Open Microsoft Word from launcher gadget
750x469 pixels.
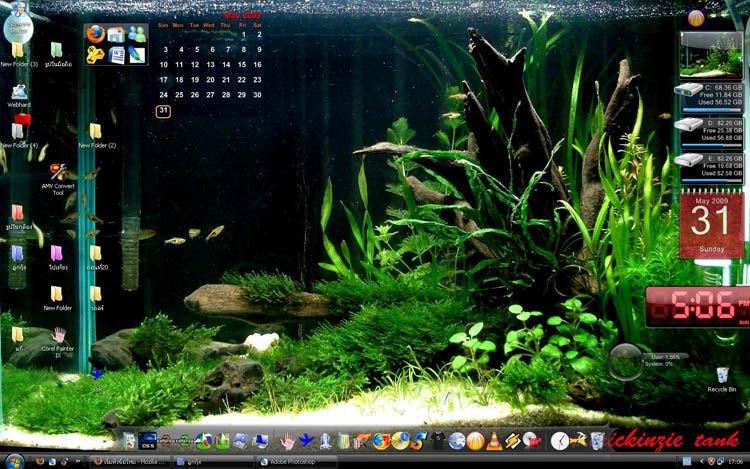click(116, 54)
